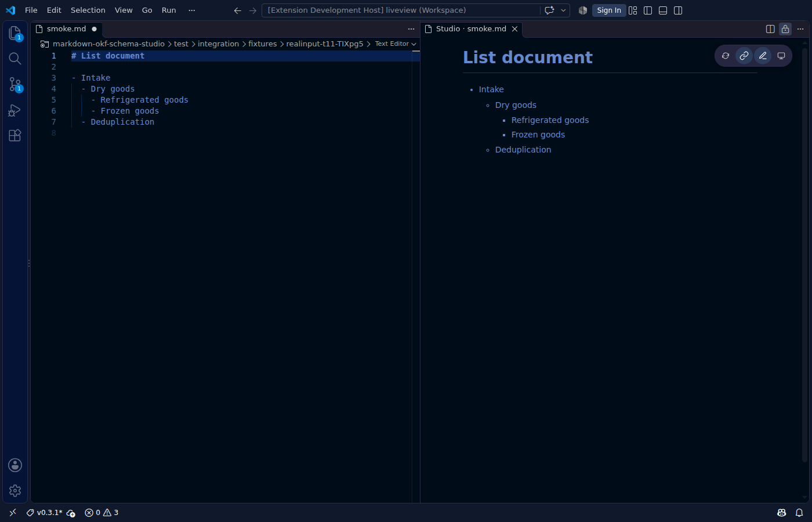Click the v0.3.1* branch in status bar
The image size is (812, 522).
coord(45,513)
